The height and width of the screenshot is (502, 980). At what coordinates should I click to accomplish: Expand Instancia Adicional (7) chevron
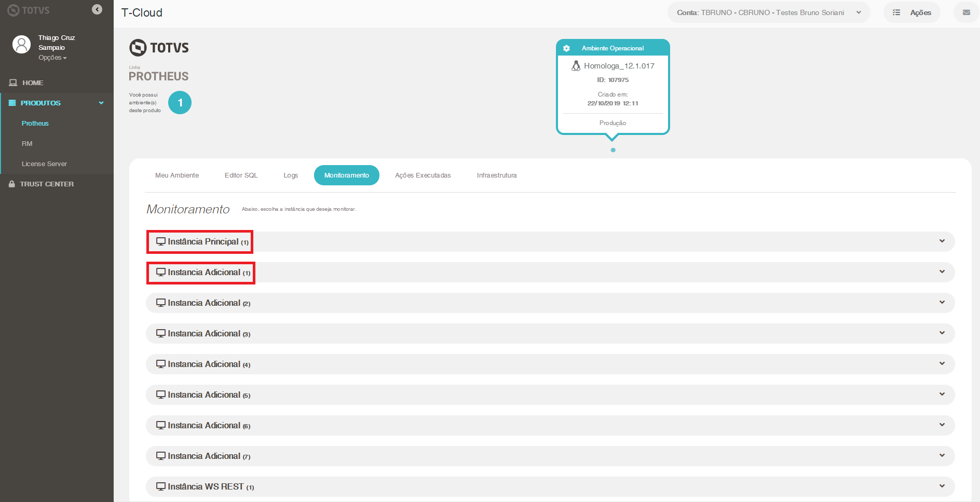[942, 455]
